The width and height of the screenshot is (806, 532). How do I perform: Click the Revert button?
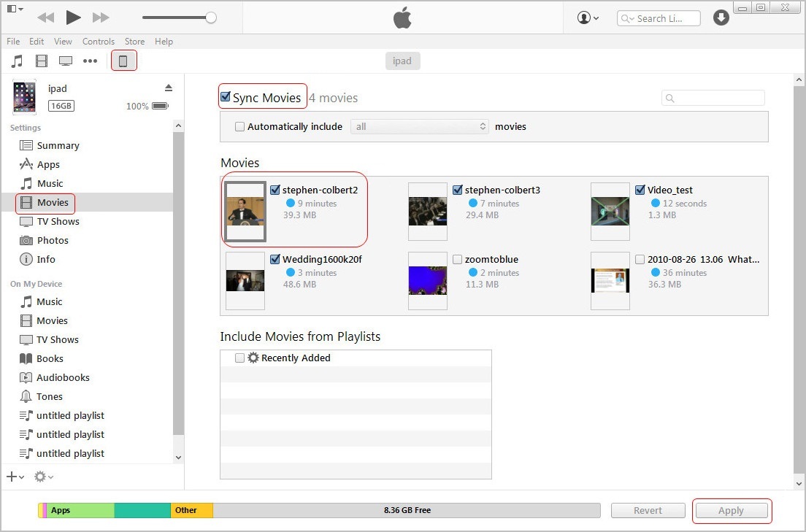click(x=648, y=511)
